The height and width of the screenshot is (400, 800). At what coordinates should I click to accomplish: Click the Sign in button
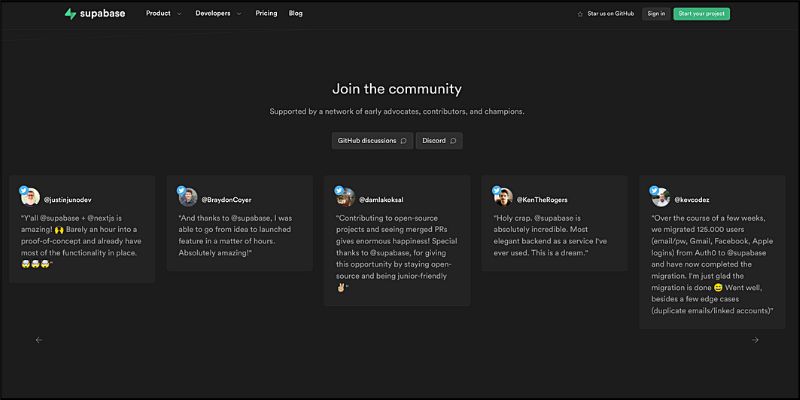coord(656,14)
